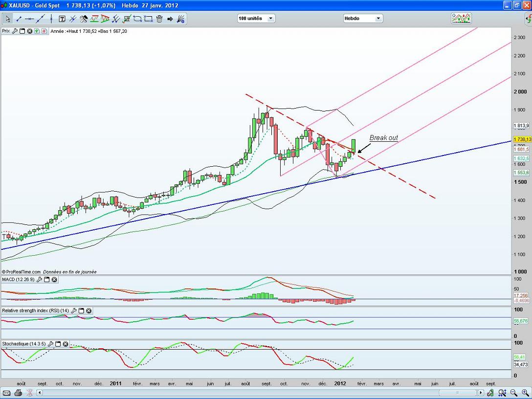Maximize the RSI indicator panel

click(82, 310)
